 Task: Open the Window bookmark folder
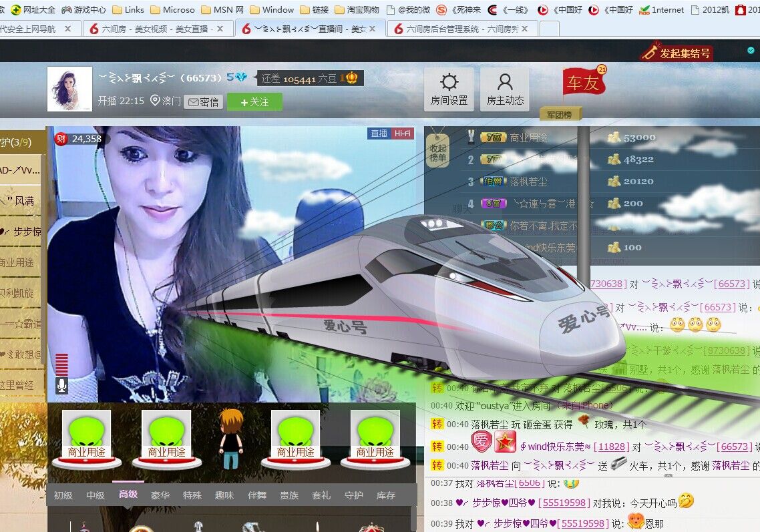272,9
